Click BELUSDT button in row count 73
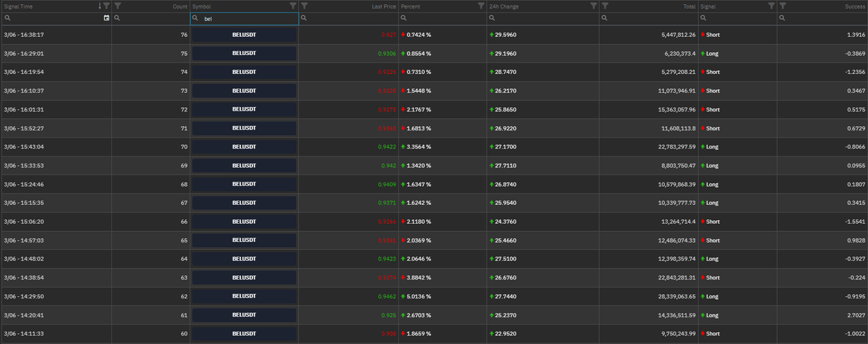Screen dimensions: 868x344 coord(244,91)
